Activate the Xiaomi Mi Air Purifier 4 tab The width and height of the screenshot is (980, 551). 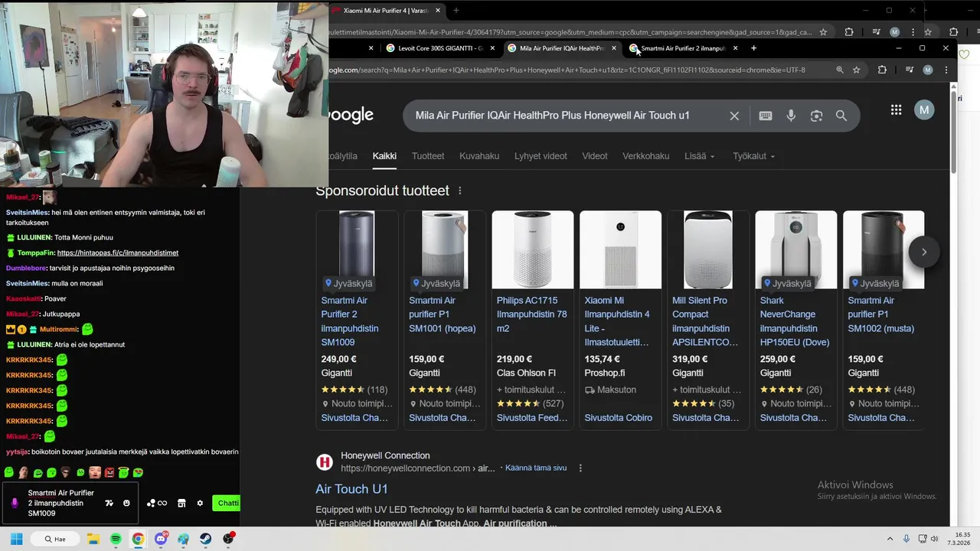coord(387,11)
